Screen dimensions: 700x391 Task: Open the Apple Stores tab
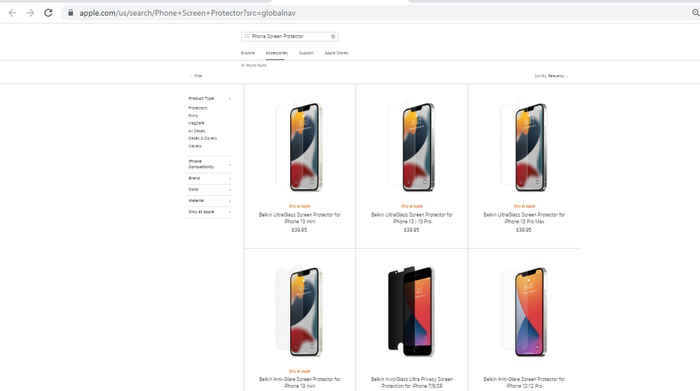[337, 53]
